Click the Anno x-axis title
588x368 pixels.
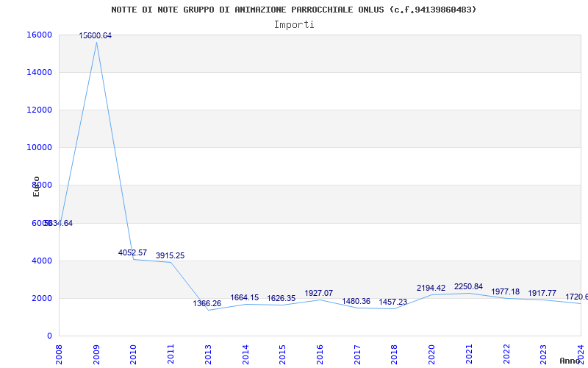[x=570, y=361]
